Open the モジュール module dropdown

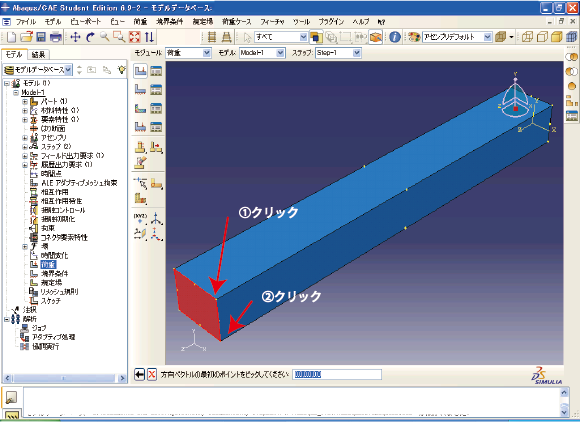point(207,53)
